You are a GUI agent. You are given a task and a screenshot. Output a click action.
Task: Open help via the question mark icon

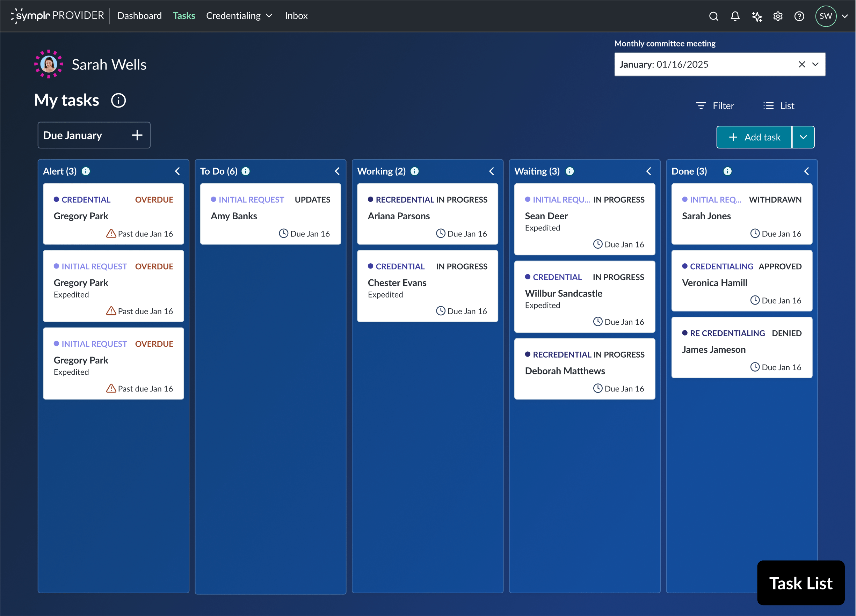pos(799,16)
